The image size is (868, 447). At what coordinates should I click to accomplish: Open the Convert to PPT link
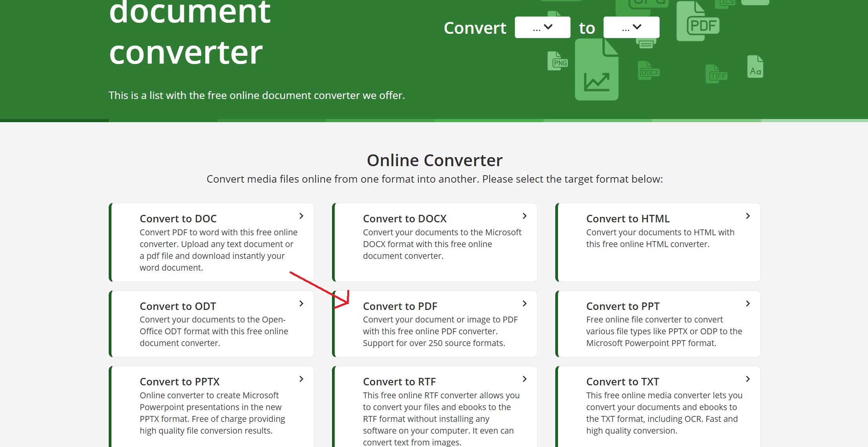pyautogui.click(x=623, y=306)
